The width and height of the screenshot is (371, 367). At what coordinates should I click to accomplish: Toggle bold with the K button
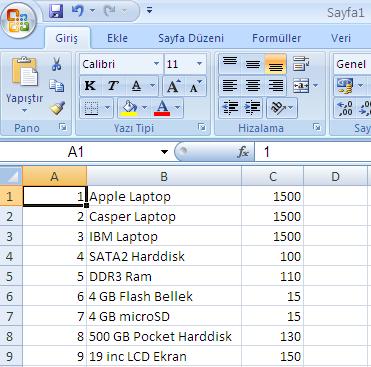[x=90, y=86]
